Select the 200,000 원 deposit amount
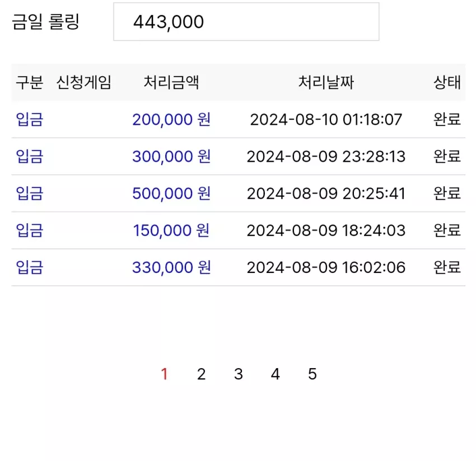 (x=171, y=120)
